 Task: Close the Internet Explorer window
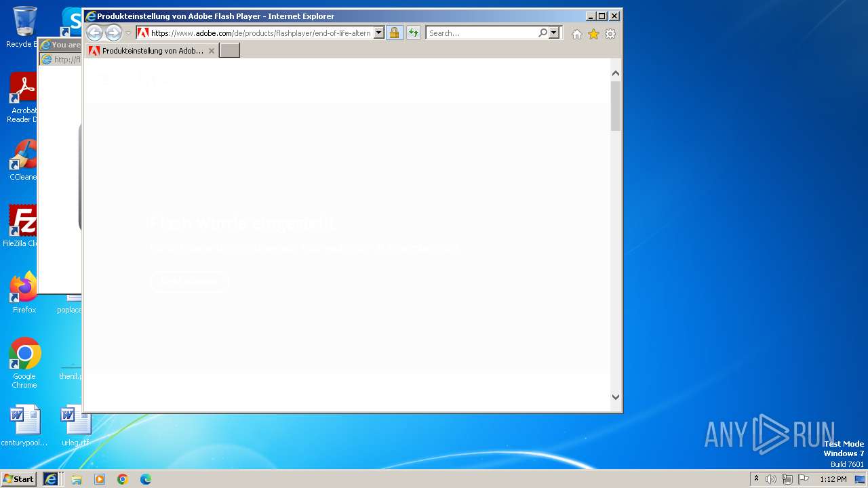click(x=614, y=16)
